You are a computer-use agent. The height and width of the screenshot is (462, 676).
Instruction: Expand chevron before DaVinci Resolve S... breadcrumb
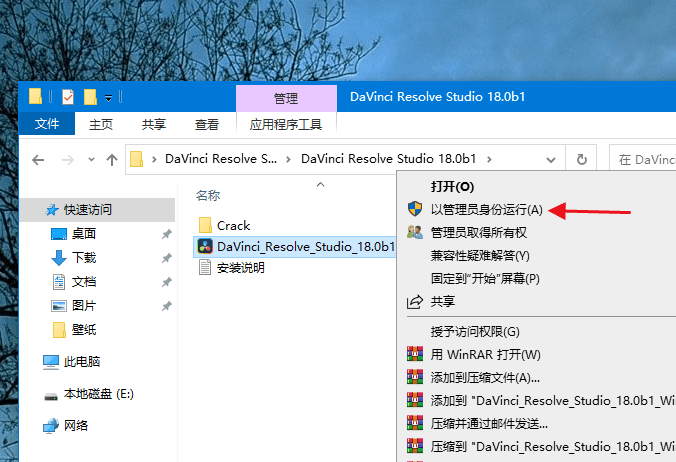click(x=154, y=160)
